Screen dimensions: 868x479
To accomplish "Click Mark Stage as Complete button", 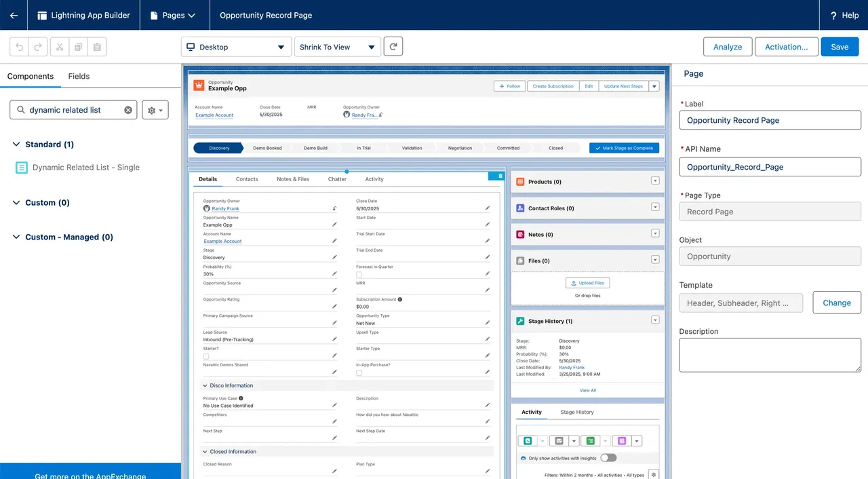I will point(624,148).
